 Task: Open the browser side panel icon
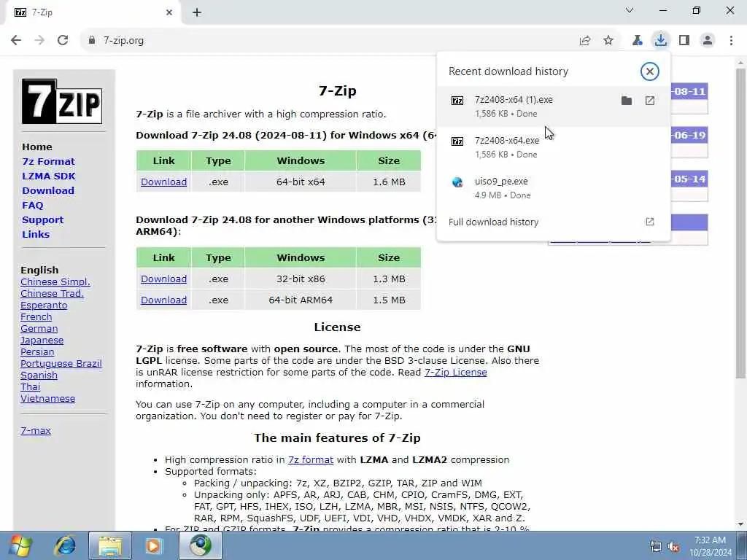click(x=684, y=41)
